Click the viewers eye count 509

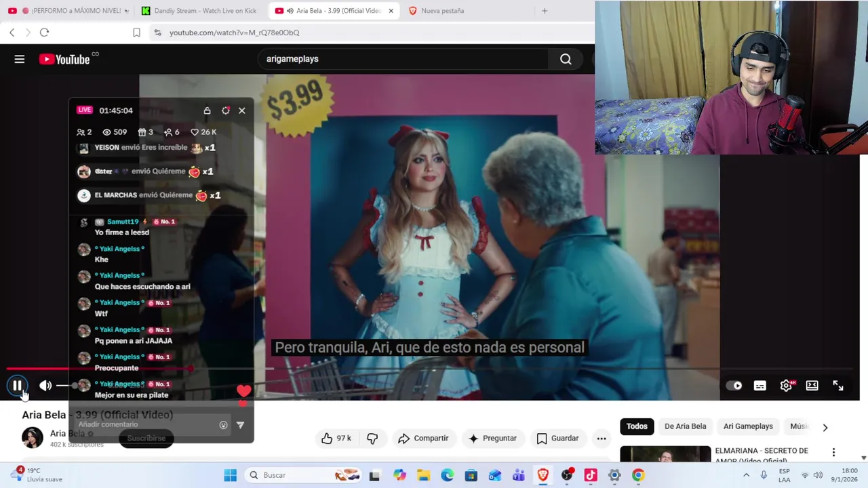click(x=115, y=132)
